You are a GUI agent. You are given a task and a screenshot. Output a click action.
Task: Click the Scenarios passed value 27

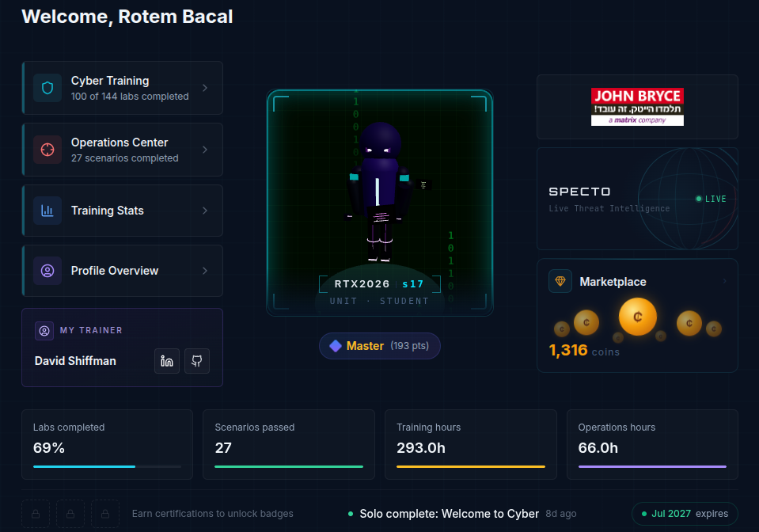pos(223,448)
